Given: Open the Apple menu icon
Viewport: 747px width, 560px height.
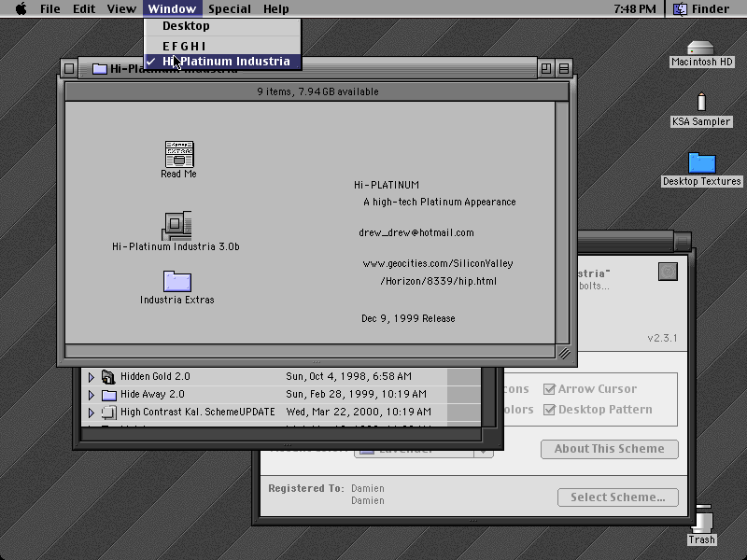Looking at the screenshot, I should pos(21,8).
